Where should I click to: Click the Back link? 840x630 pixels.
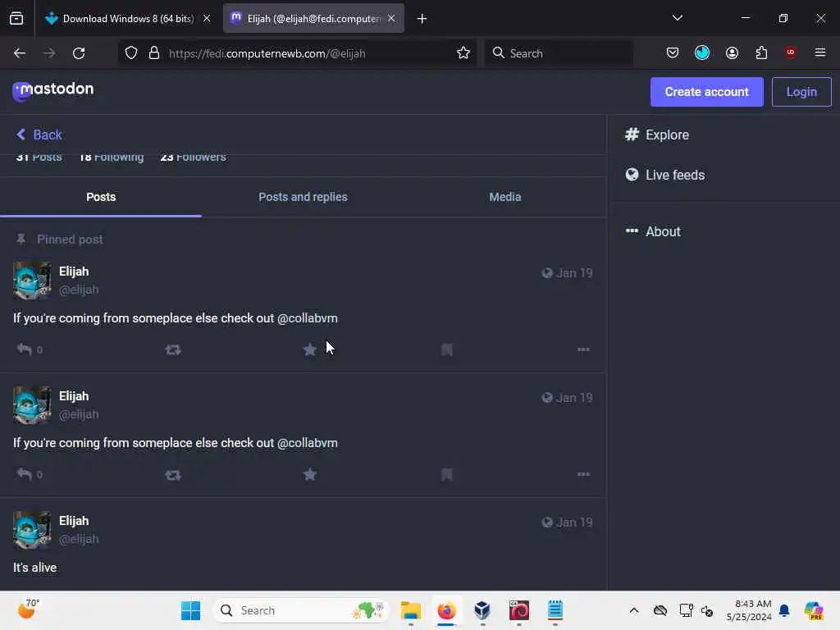(39, 135)
